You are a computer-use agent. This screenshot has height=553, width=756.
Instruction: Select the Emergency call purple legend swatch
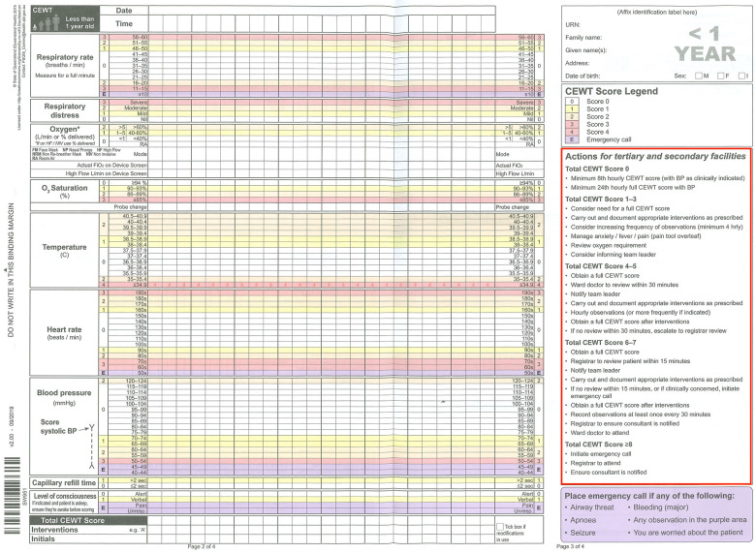(572, 139)
